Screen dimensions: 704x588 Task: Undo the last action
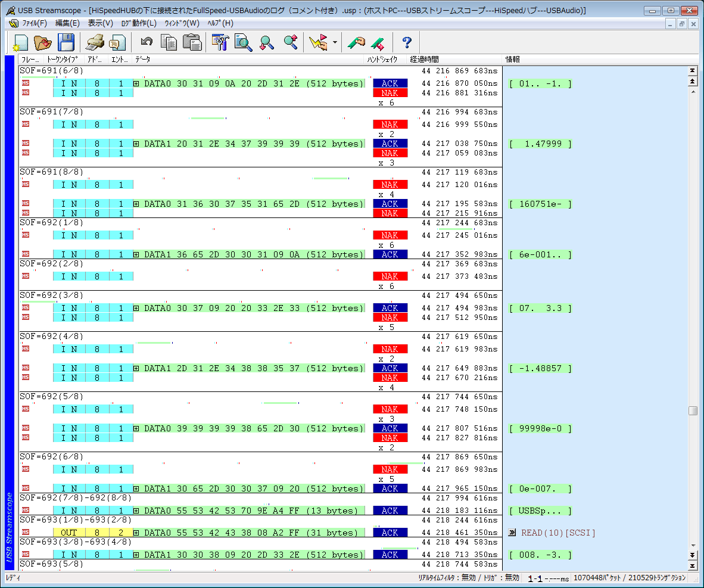[147, 42]
